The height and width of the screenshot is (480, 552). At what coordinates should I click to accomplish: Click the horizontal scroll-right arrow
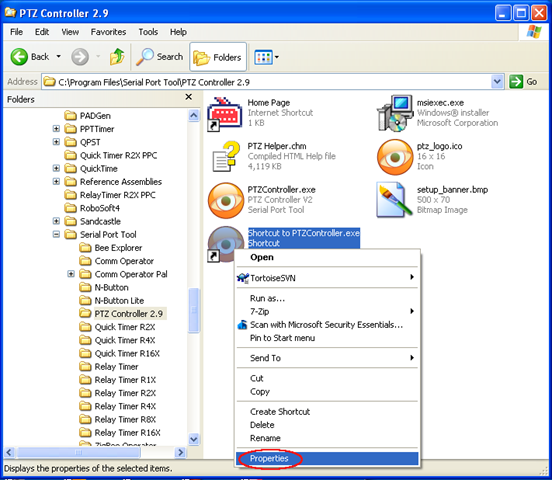[180, 452]
